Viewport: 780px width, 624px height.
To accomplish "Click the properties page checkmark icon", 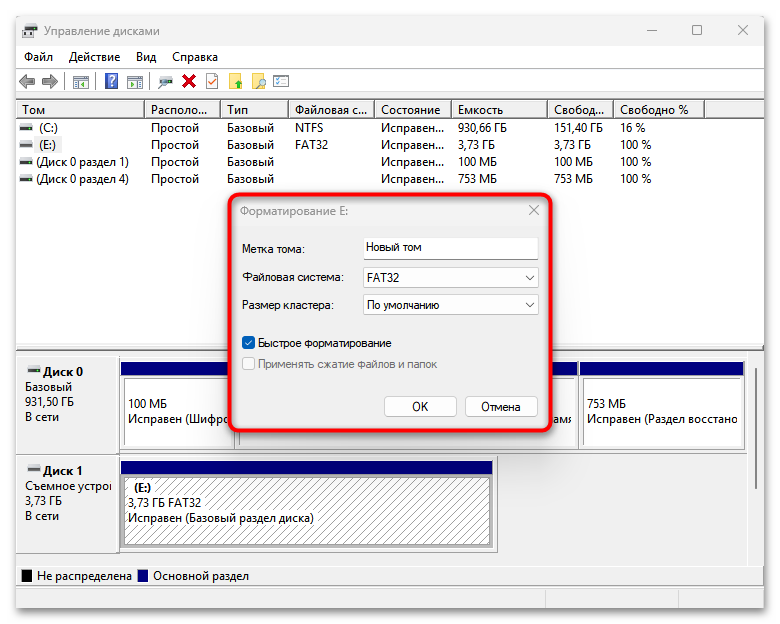I will [x=212, y=81].
